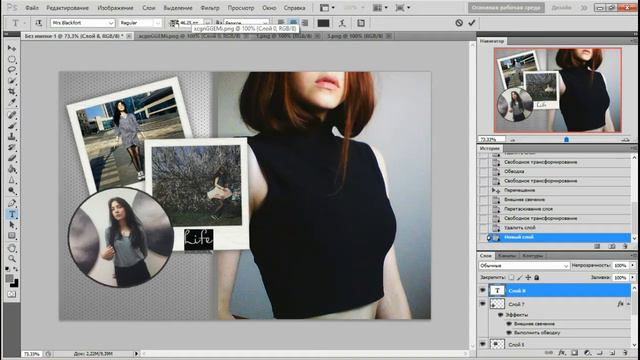The height and width of the screenshot is (360, 640).
Task: Toggle Quick Mask mode
Action: click(11, 294)
